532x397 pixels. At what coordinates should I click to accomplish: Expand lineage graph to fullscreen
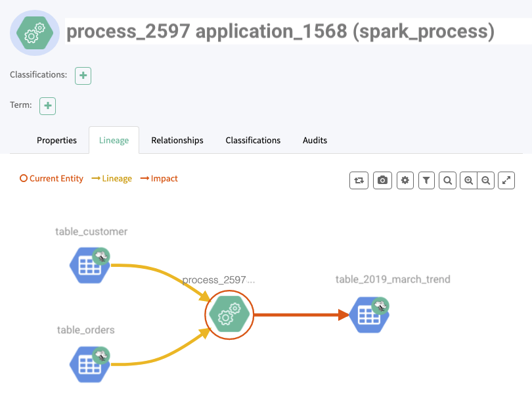pos(506,180)
